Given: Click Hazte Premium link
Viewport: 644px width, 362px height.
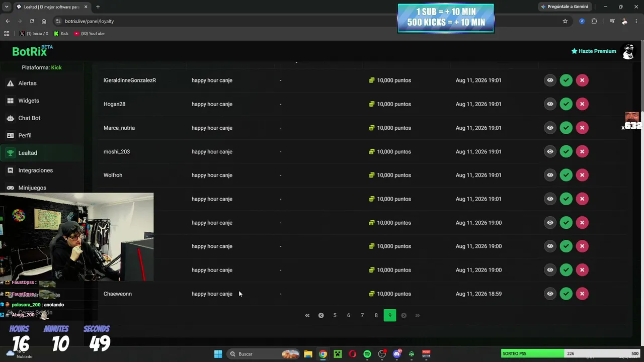Looking at the screenshot, I should pos(594,51).
